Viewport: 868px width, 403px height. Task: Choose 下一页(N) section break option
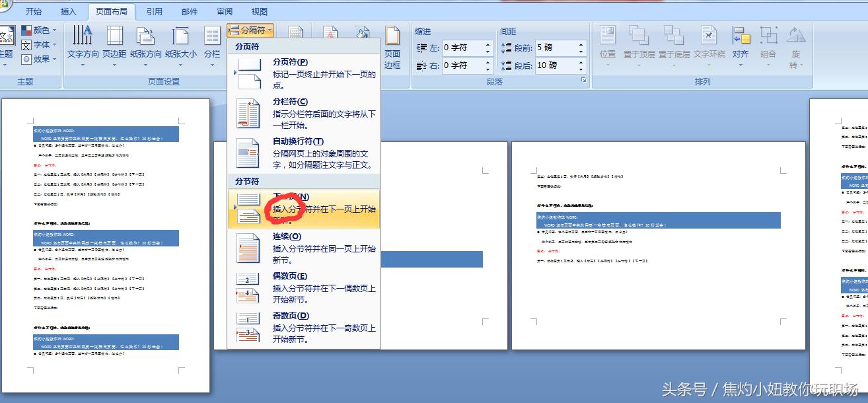(x=304, y=208)
